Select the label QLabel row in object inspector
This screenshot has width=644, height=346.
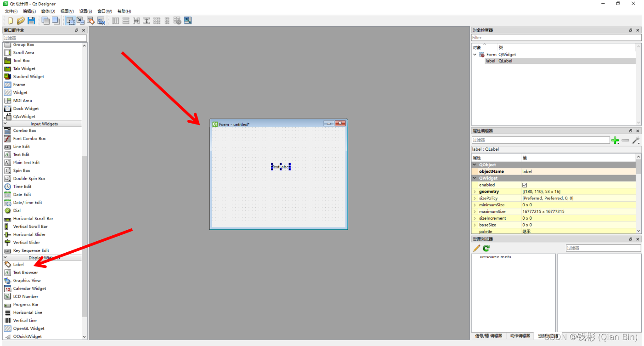(x=560, y=61)
